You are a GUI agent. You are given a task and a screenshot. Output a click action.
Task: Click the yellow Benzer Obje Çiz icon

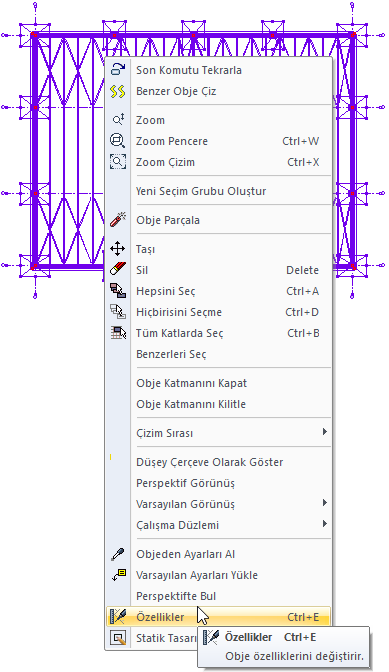pos(117,91)
